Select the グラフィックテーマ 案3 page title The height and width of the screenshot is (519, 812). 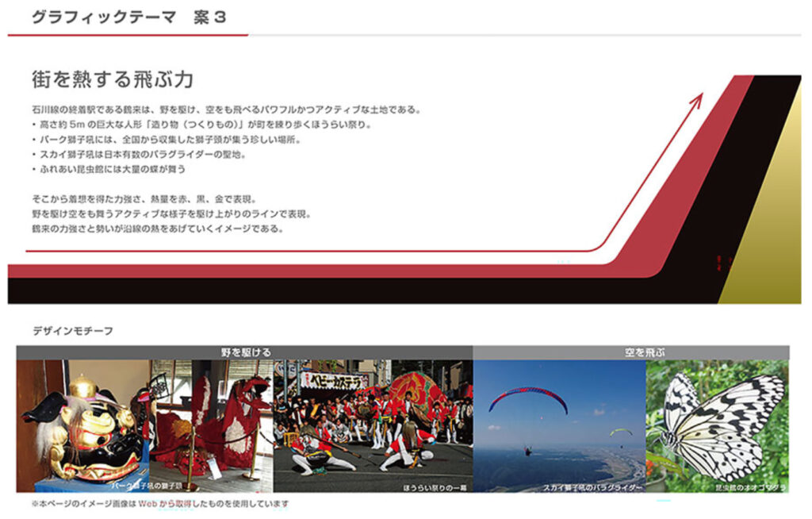click(128, 17)
